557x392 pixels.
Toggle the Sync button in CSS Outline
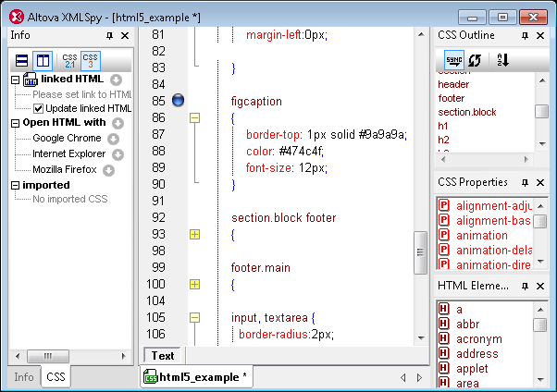pyautogui.click(x=453, y=60)
